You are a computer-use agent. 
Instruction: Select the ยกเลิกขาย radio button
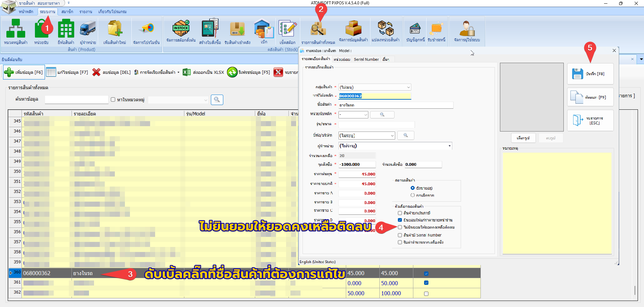coord(413,195)
